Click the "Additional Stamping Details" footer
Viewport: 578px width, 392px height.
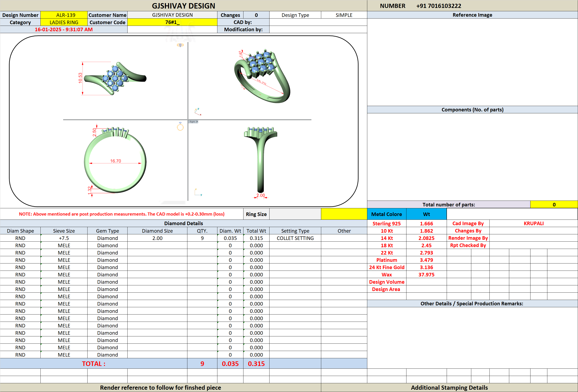[449, 388]
